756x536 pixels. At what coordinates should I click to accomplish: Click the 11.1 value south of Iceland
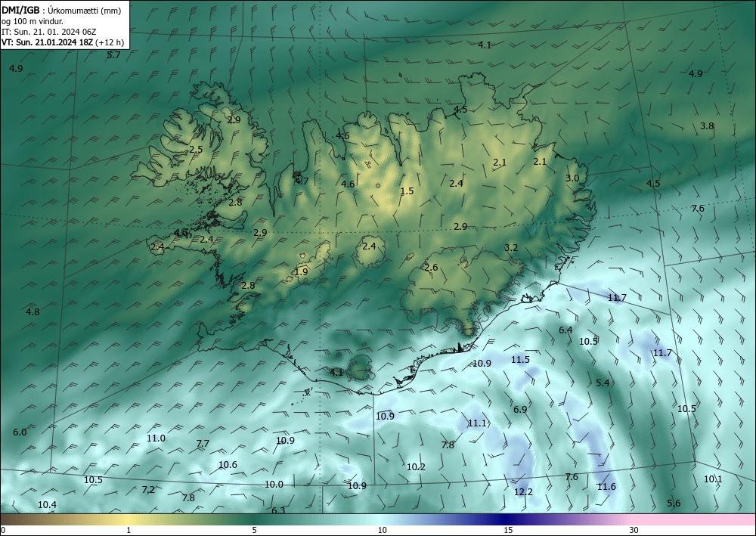(477, 423)
